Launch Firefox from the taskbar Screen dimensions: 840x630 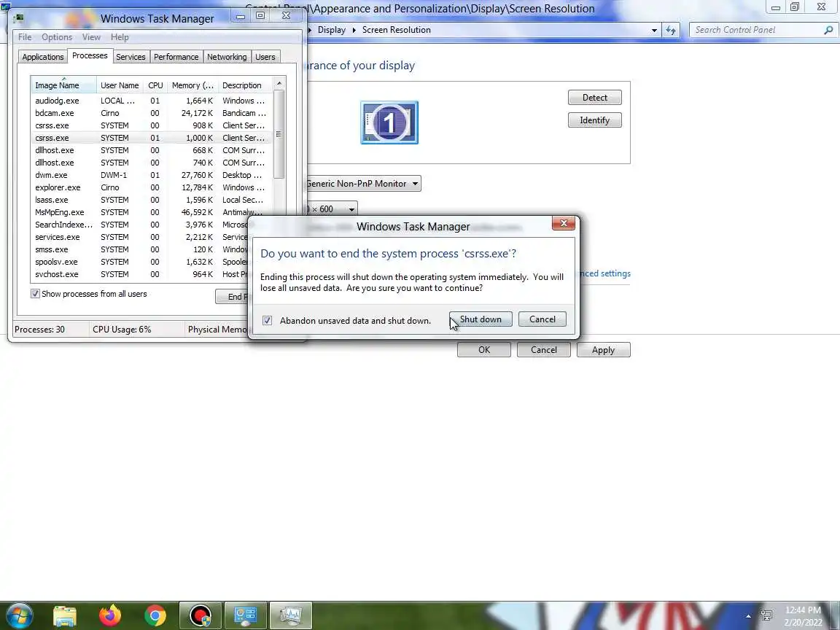click(110, 615)
